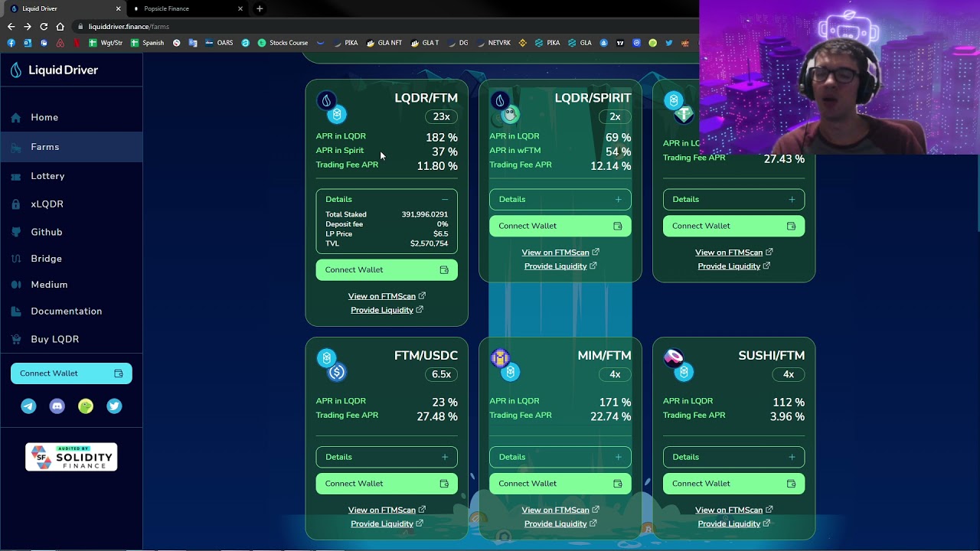
Task: Click the SUSHI/FTM token pair icon
Action: pos(678,365)
